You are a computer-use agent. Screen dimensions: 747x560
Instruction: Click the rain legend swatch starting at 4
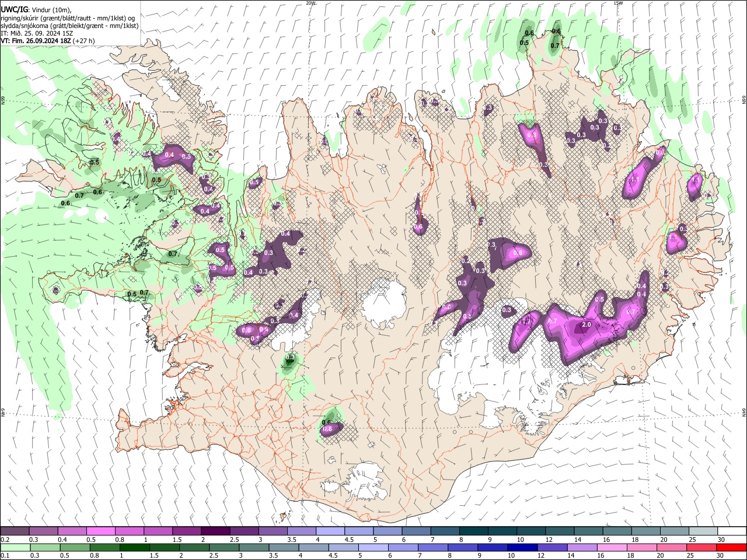click(313, 547)
